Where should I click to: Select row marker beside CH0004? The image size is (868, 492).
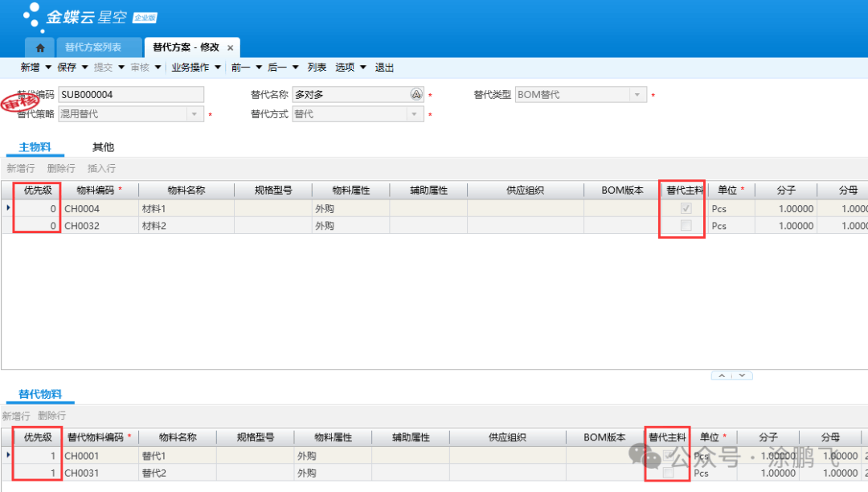(8, 208)
